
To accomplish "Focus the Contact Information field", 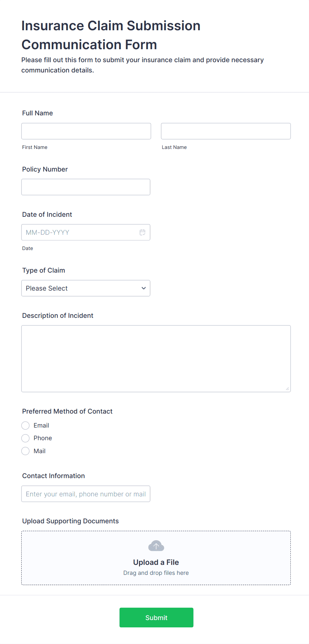I will (86, 494).
